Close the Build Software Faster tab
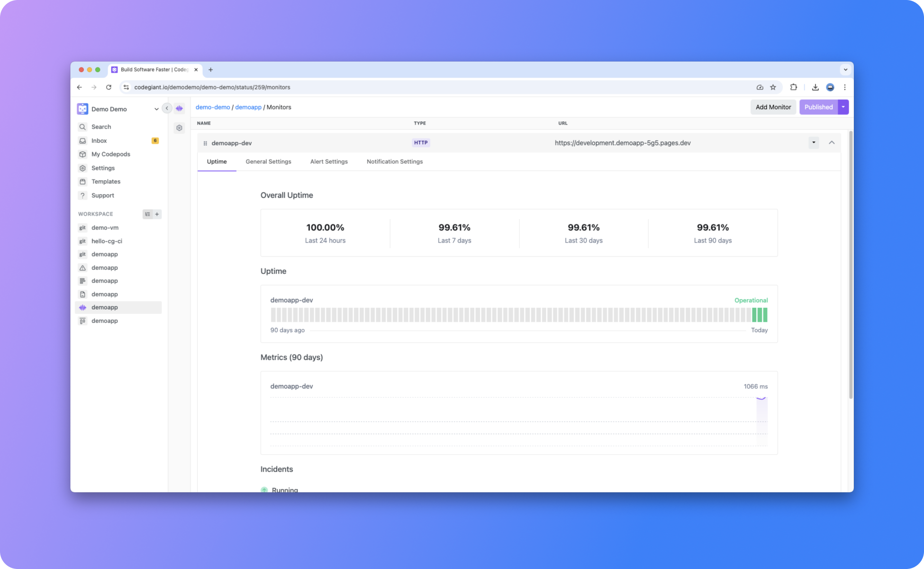Image resolution: width=924 pixels, height=569 pixels. (196, 70)
